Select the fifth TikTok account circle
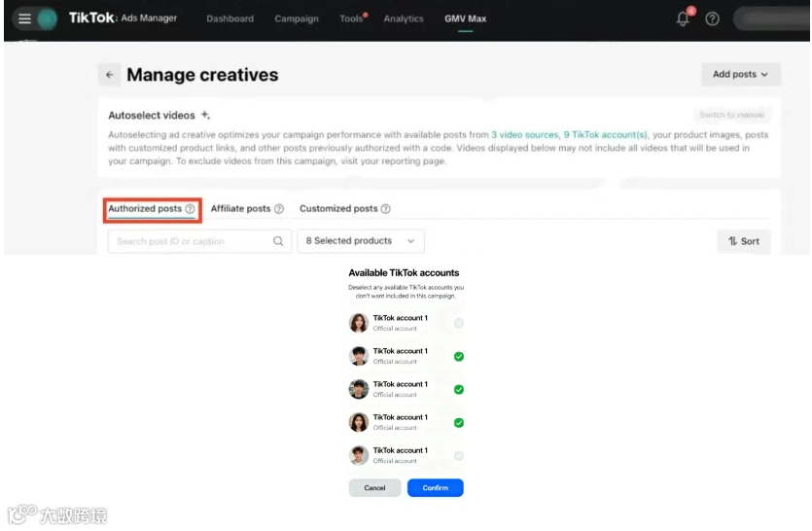This screenshot has height=531, width=812. [x=459, y=455]
